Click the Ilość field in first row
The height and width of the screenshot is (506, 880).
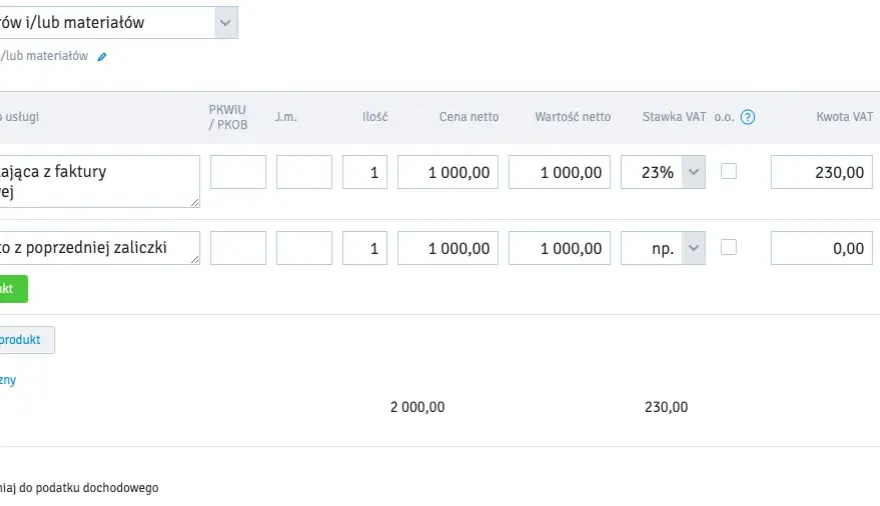point(365,172)
